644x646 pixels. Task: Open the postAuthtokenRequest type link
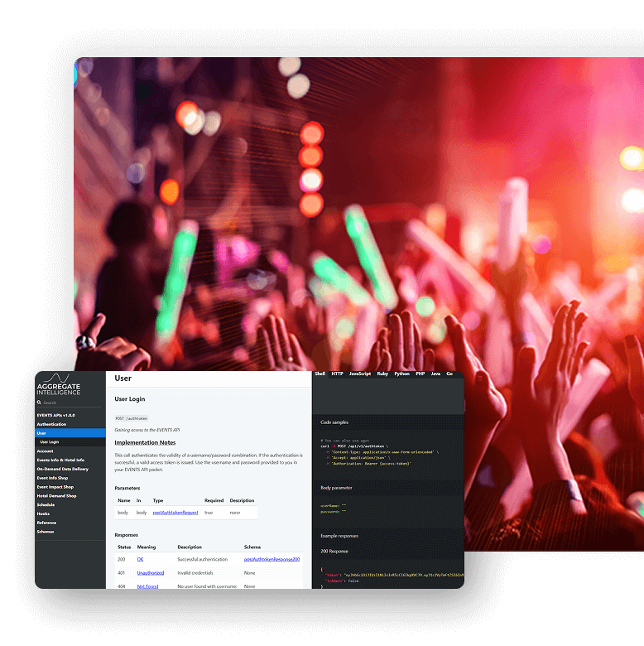click(175, 513)
